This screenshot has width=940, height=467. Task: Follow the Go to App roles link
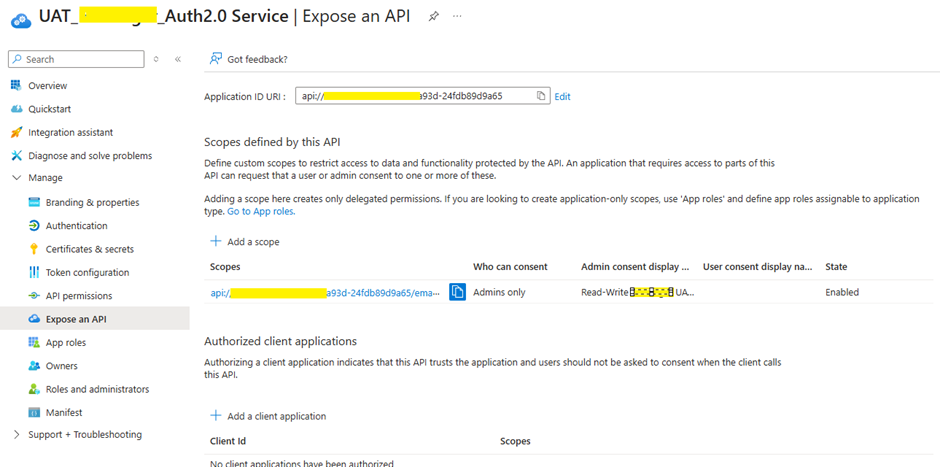pos(261,212)
